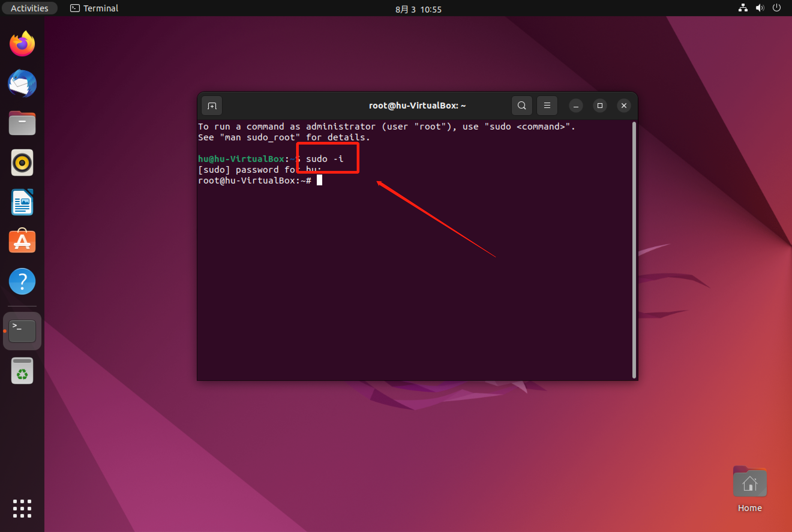Launch Rhythmbox music player
The height and width of the screenshot is (532, 792).
coord(22,163)
